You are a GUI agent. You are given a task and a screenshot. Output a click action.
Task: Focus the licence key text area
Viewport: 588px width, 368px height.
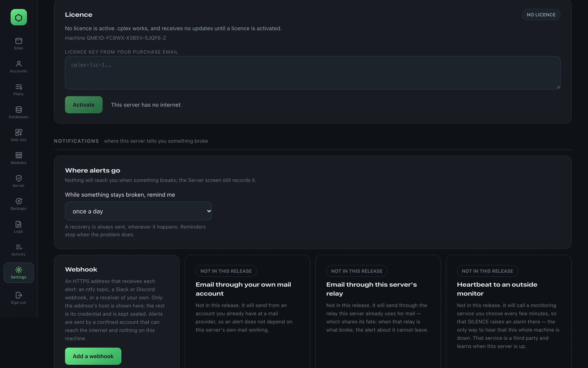[312, 73]
